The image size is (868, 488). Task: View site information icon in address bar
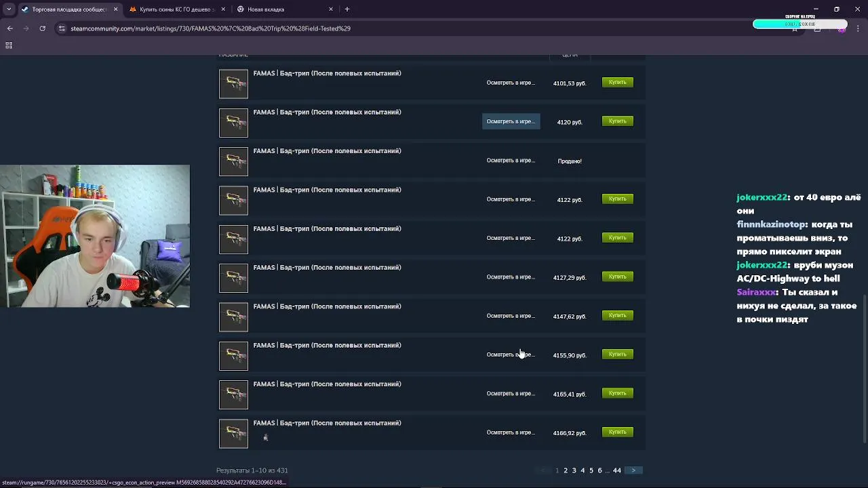click(62, 28)
